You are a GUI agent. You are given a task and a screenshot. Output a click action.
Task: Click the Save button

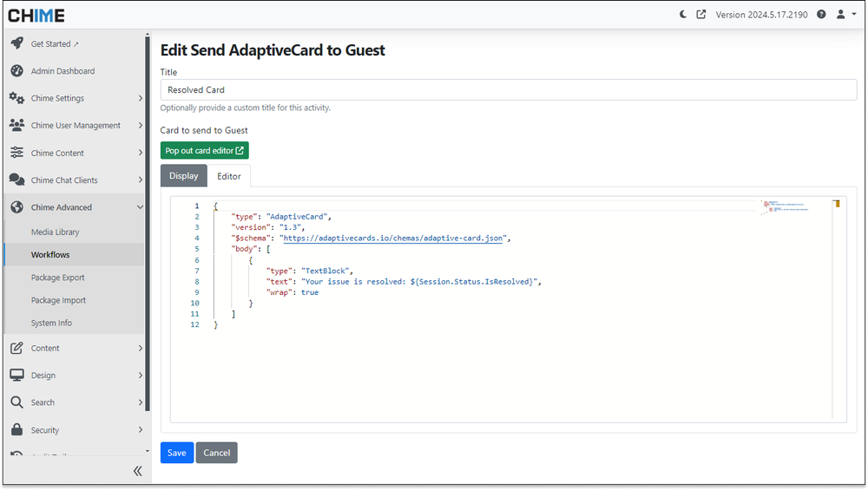click(x=176, y=453)
